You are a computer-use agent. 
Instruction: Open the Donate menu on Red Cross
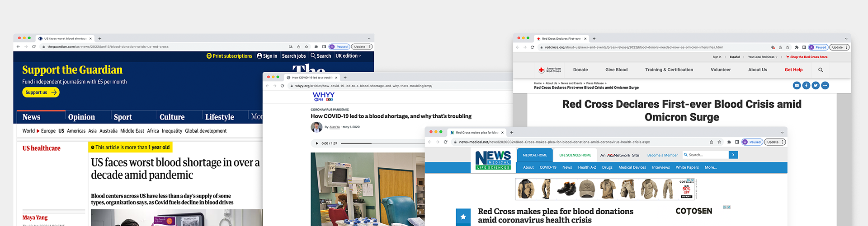pyautogui.click(x=580, y=70)
